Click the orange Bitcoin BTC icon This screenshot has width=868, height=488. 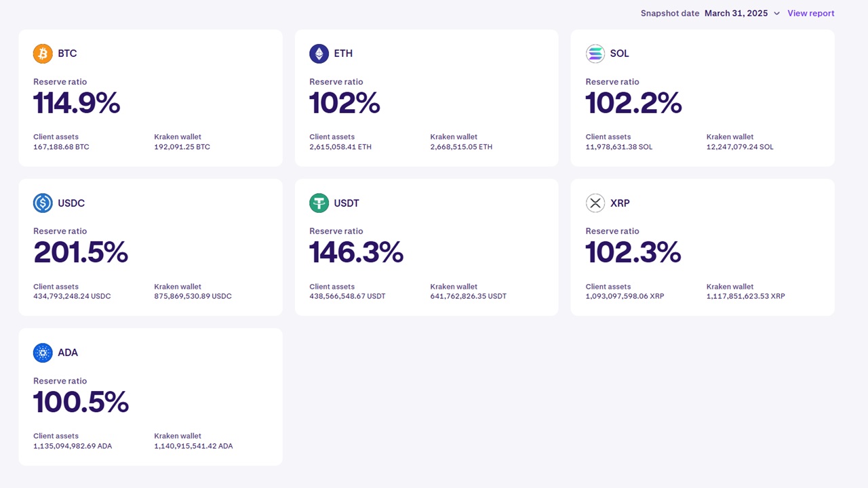click(x=43, y=54)
